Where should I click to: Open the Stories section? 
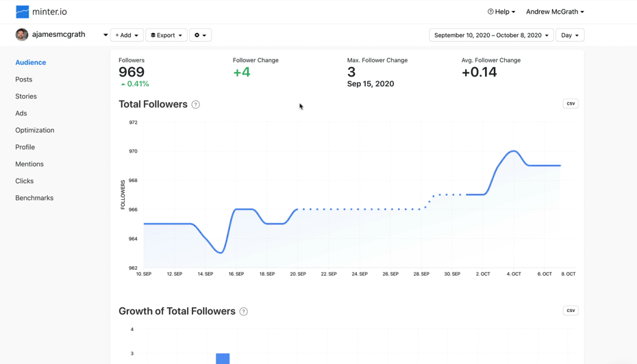[26, 96]
